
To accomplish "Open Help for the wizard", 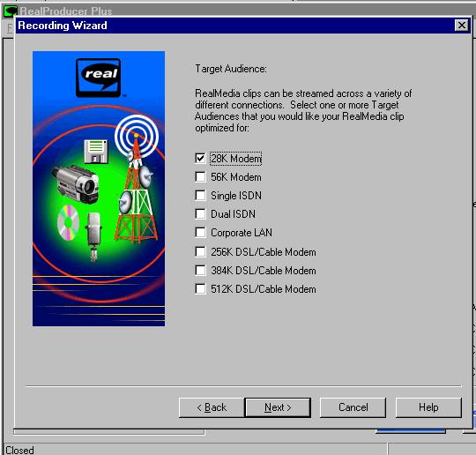I will (x=428, y=407).
